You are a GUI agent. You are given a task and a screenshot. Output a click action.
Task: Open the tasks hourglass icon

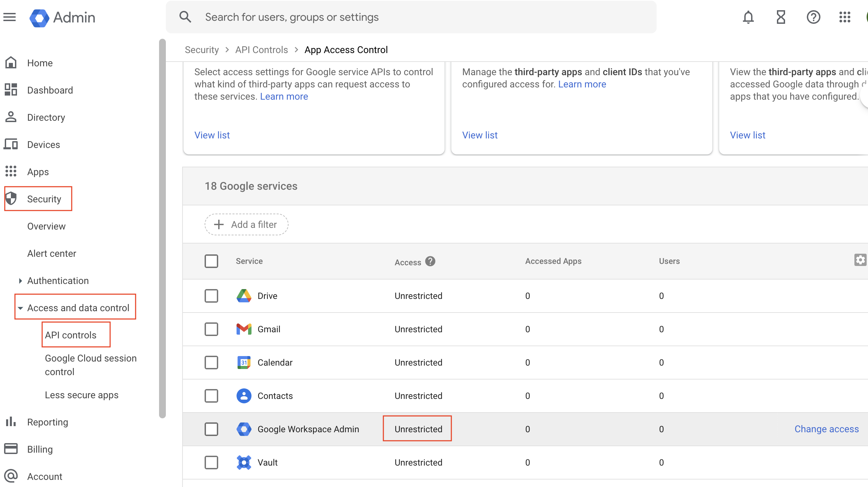coord(781,17)
